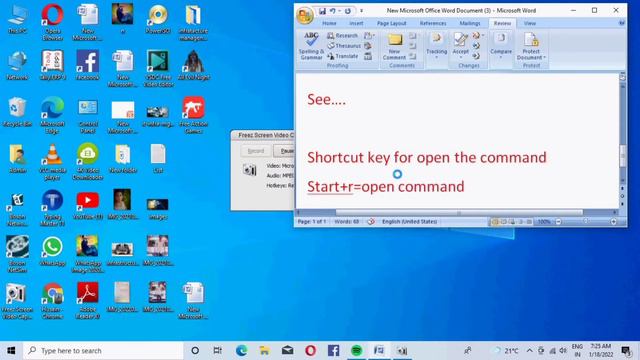
Task: Click the Accept change icon
Action: pos(460,40)
